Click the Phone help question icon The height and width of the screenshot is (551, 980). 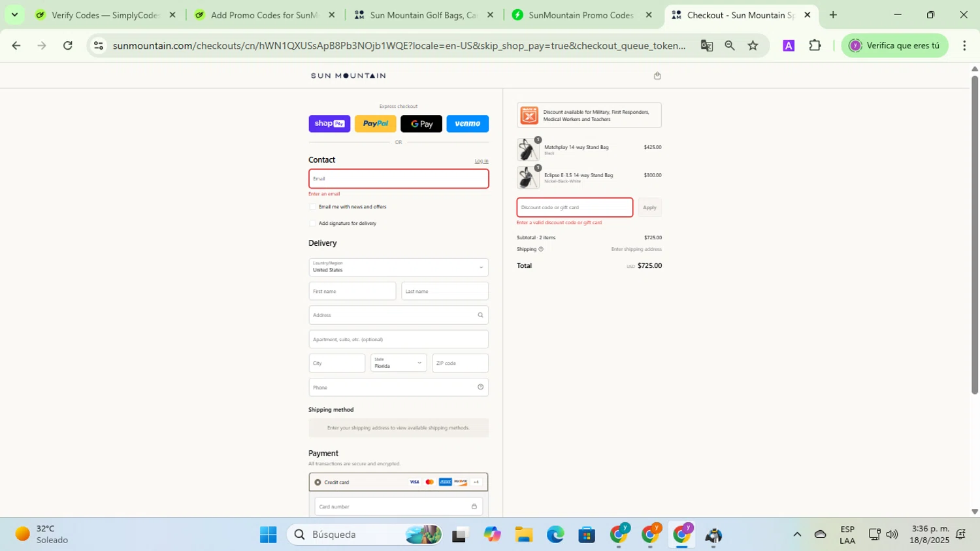pos(480,387)
